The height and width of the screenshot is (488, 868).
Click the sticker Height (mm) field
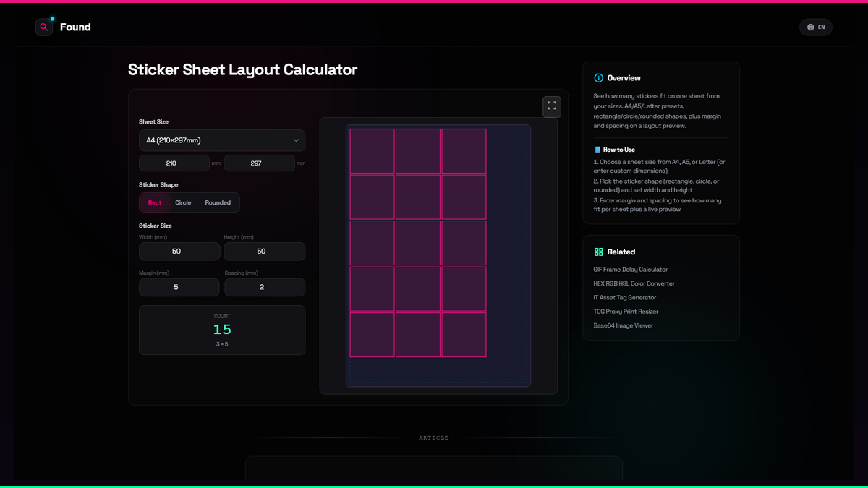coord(265,252)
